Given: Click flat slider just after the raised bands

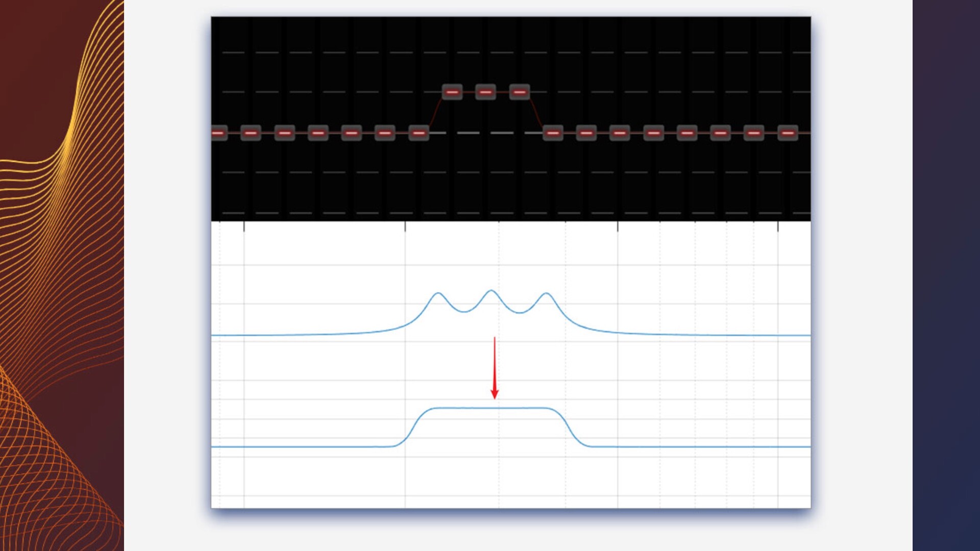Looking at the screenshot, I should click(x=553, y=133).
